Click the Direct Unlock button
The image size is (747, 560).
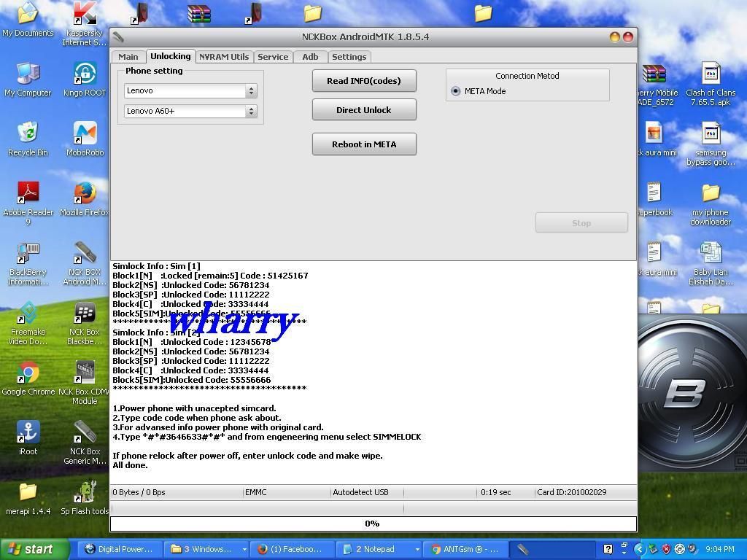click(364, 110)
